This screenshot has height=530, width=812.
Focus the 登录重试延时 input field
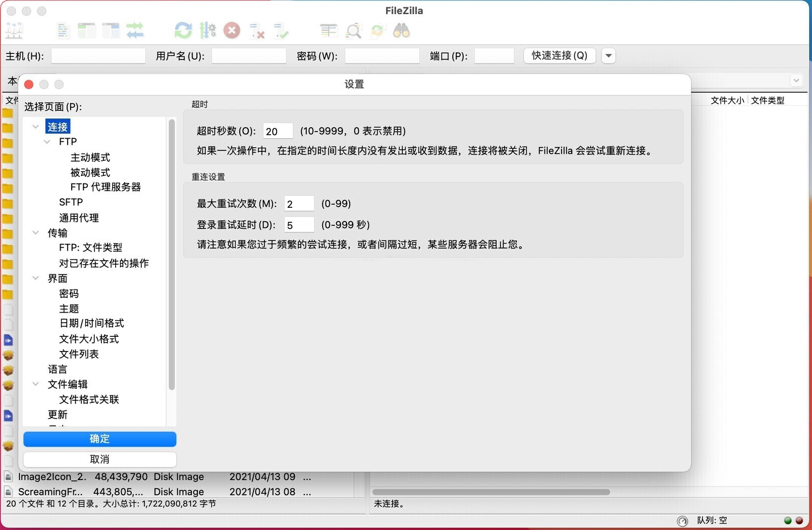[299, 225]
